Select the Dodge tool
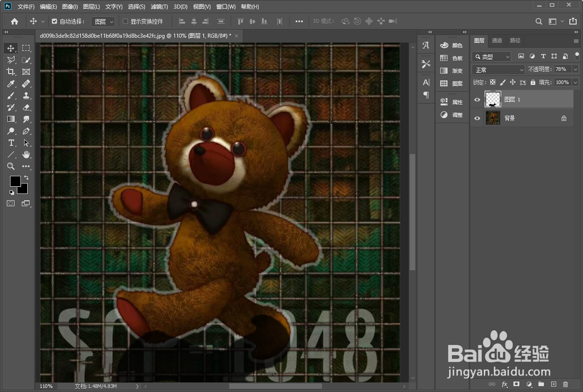 pyautogui.click(x=11, y=131)
